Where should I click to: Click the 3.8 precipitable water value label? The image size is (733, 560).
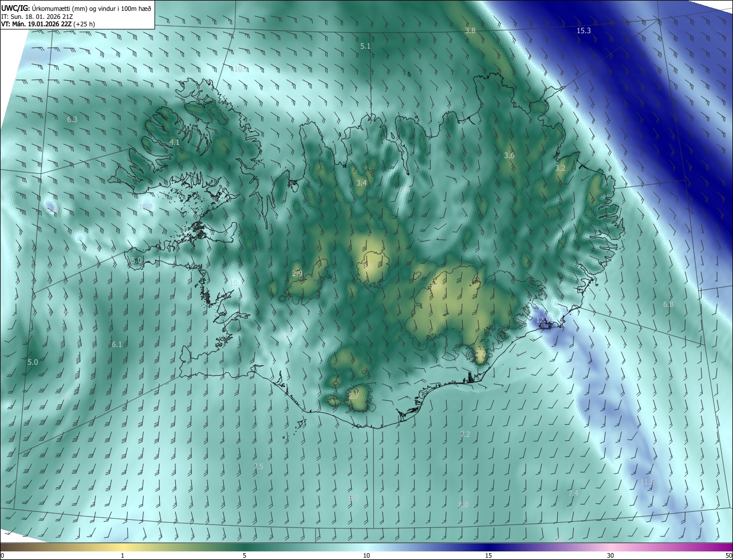point(470,30)
